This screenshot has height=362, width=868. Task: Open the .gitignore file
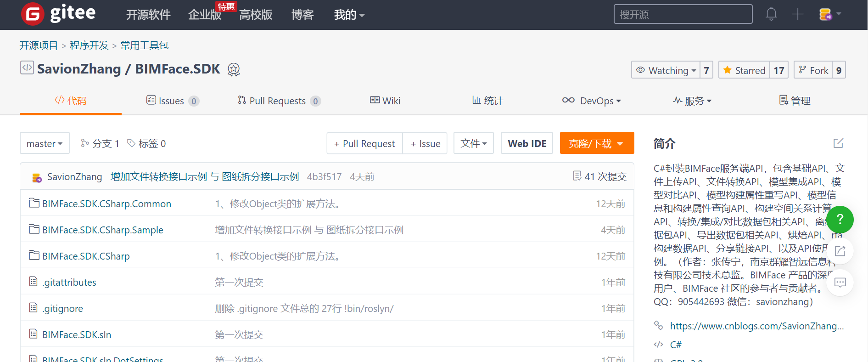tap(62, 308)
